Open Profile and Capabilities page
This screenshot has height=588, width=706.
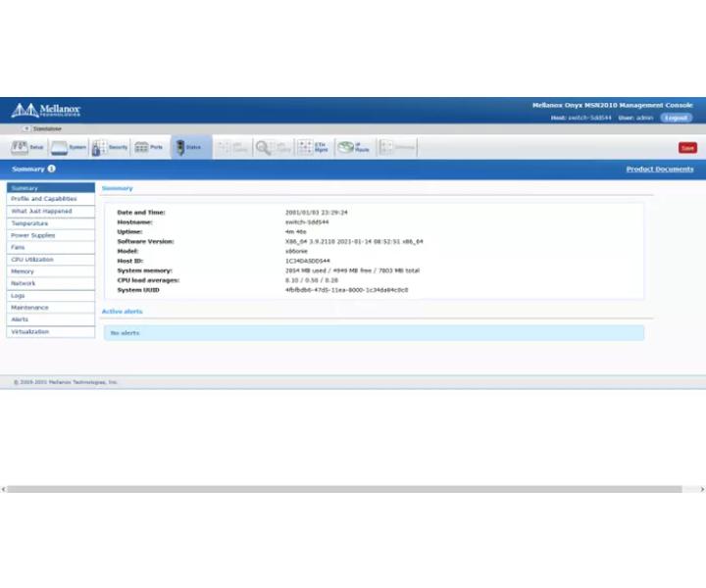[50, 199]
